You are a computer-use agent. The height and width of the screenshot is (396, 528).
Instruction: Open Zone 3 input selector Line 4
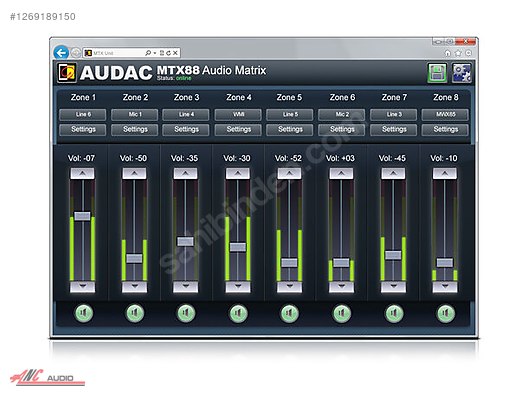[x=186, y=114]
